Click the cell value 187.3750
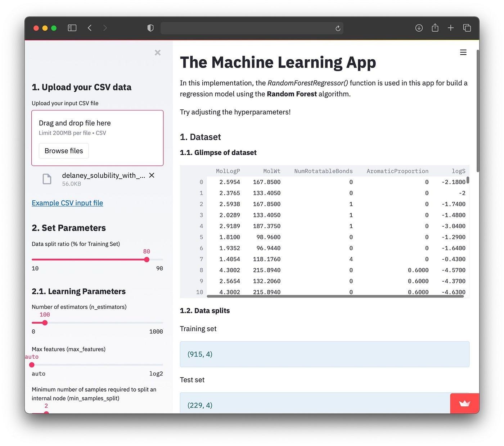 (x=266, y=226)
